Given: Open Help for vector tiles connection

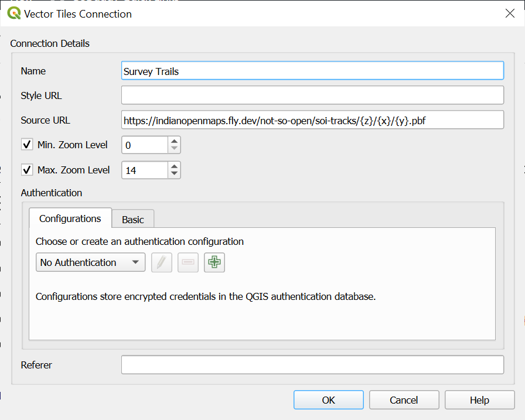Looking at the screenshot, I should [479, 400].
